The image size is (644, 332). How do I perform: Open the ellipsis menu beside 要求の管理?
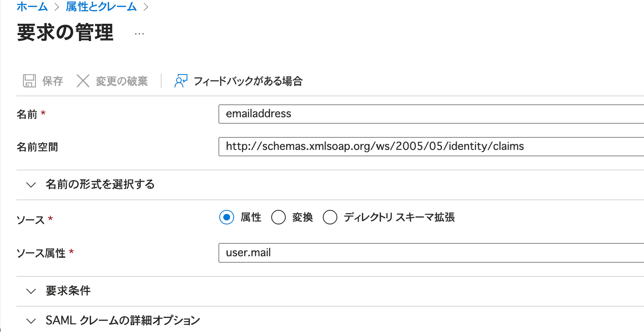point(139,33)
